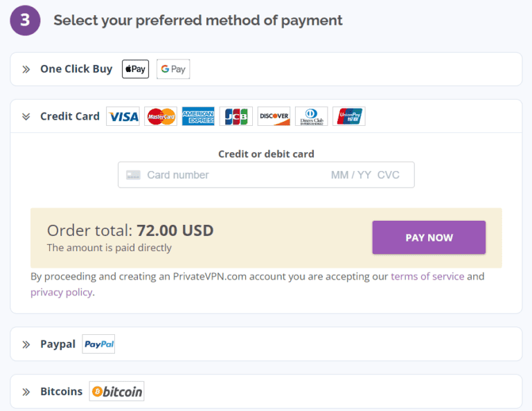Click the Apple Pay icon
Image resolution: width=532 pixels, height=411 pixels.
[135, 69]
